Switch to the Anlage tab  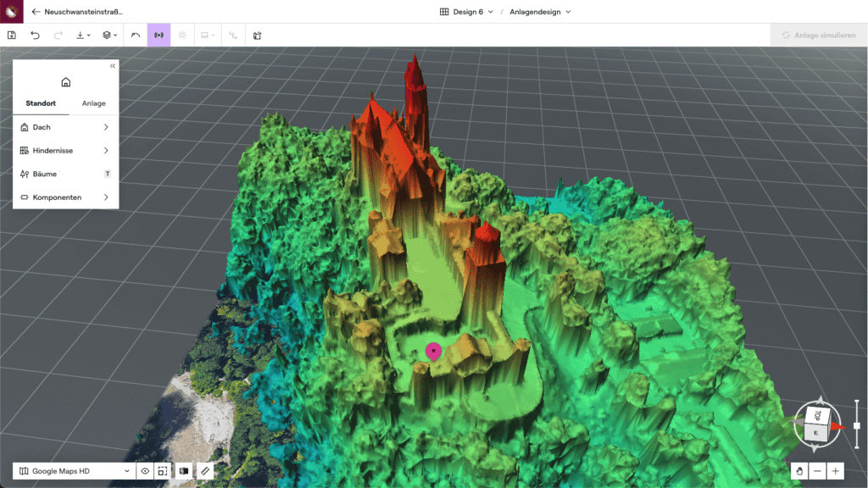pyautogui.click(x=93, y=103)
